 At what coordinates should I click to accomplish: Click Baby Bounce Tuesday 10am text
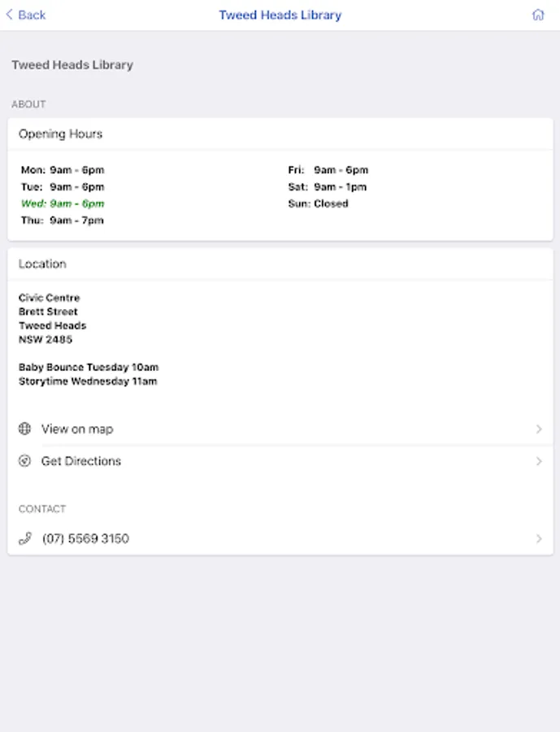click(x=89, y=367)
